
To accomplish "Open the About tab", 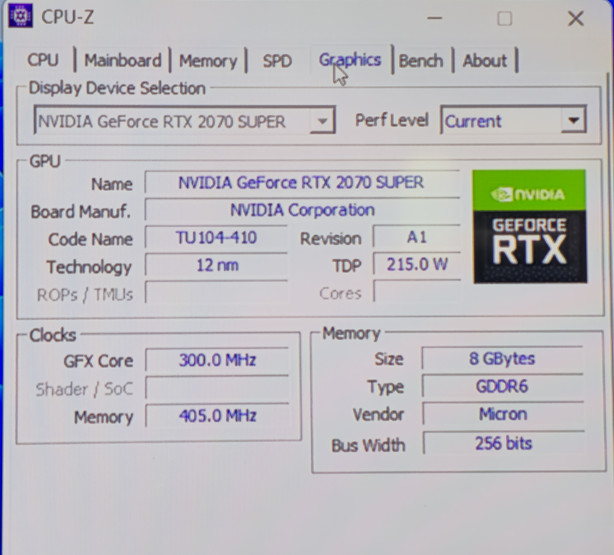I will (484, 61).
